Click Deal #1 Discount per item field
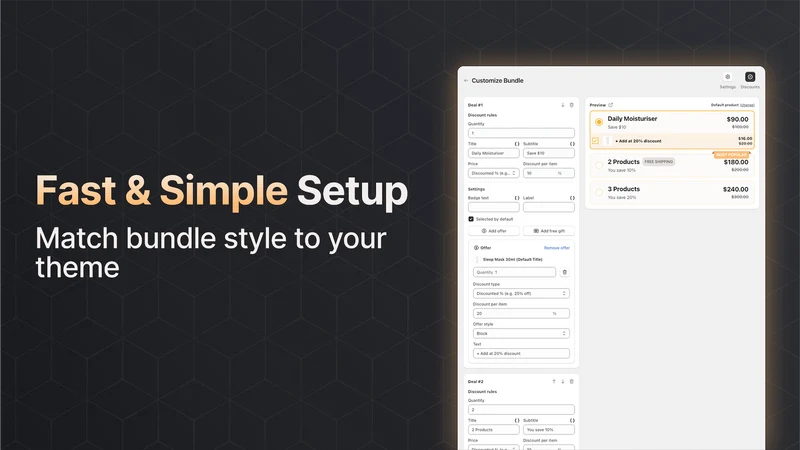 [x=549, y=173]
